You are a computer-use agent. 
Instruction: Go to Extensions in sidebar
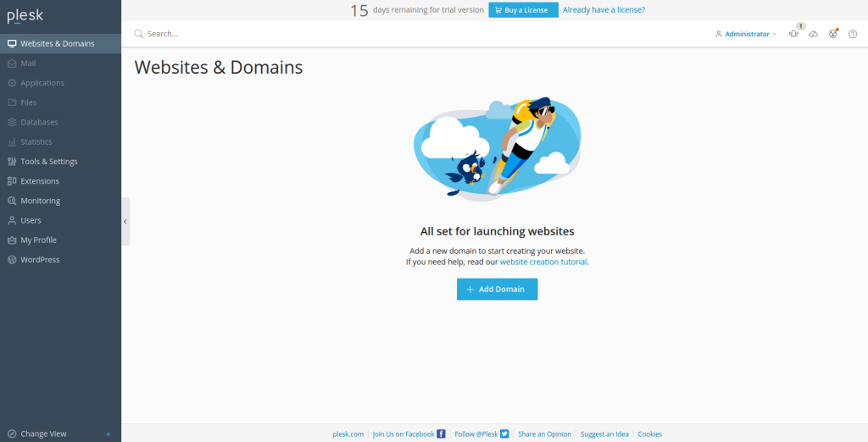click(x=40, y=181)
